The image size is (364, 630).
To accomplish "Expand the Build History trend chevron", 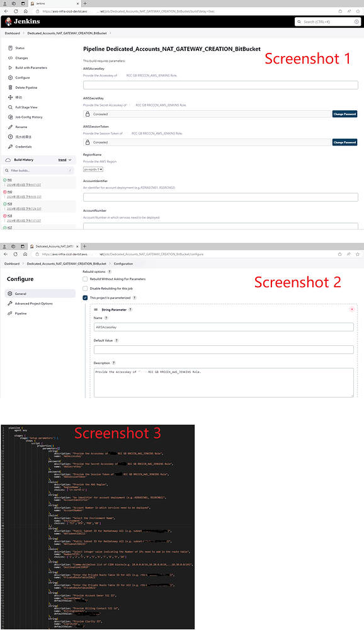I will pyautogui.click(x=70, y=160).
